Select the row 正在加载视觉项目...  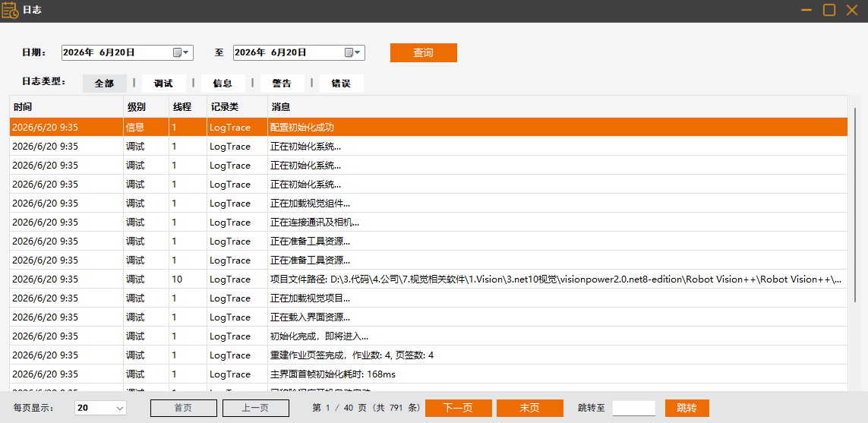[x=428, y=298]
